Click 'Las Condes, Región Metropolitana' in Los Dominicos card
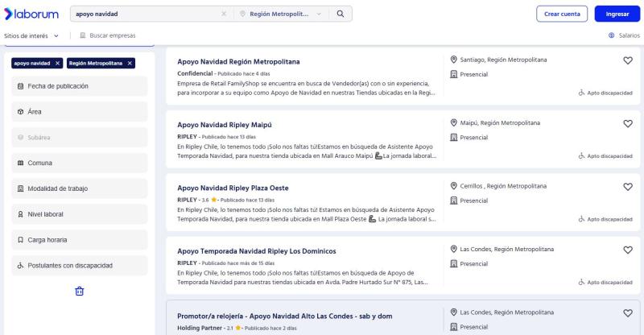This screenshot has width=644, height=335. 507,250
